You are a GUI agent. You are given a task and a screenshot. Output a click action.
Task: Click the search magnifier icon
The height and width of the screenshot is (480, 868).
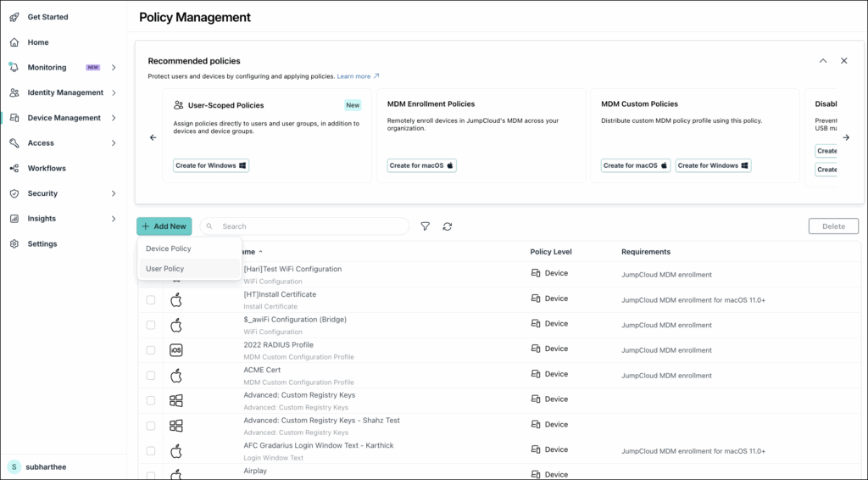coord(209,226)
